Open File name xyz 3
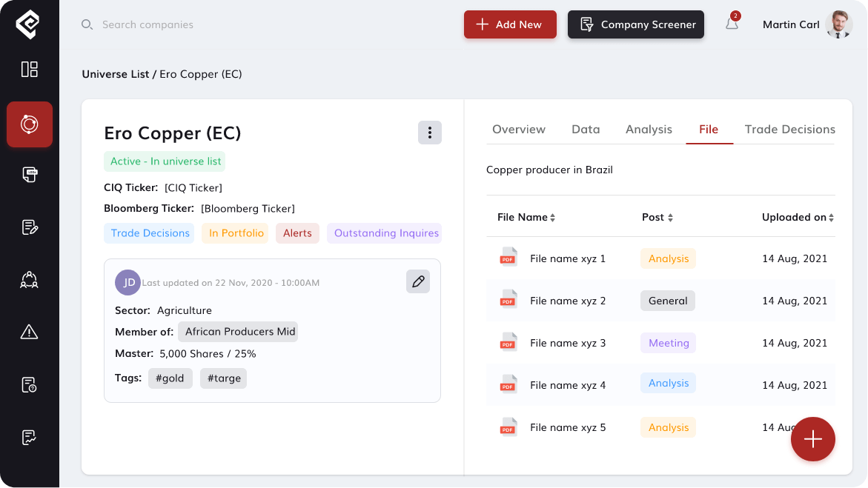The height and width of the screenshot is (488, 868). [x=568, y=343]
